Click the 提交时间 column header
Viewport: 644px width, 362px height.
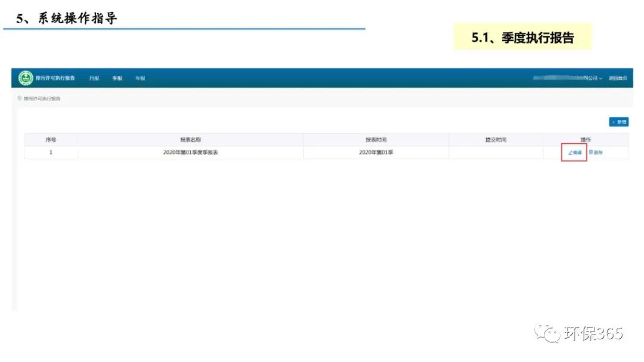pyautogui.click(x=496, y=140)
